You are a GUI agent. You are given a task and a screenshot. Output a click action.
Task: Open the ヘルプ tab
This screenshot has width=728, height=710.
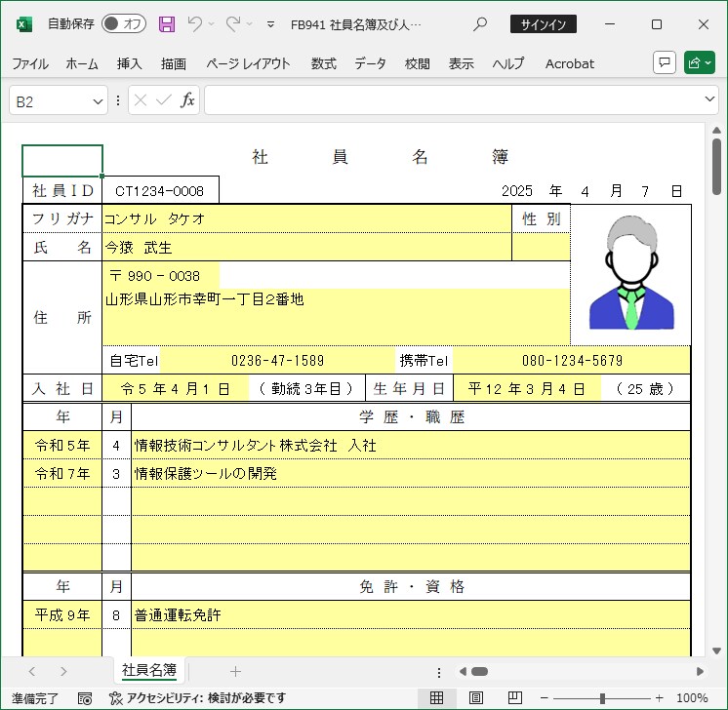[x=508, y=63]
